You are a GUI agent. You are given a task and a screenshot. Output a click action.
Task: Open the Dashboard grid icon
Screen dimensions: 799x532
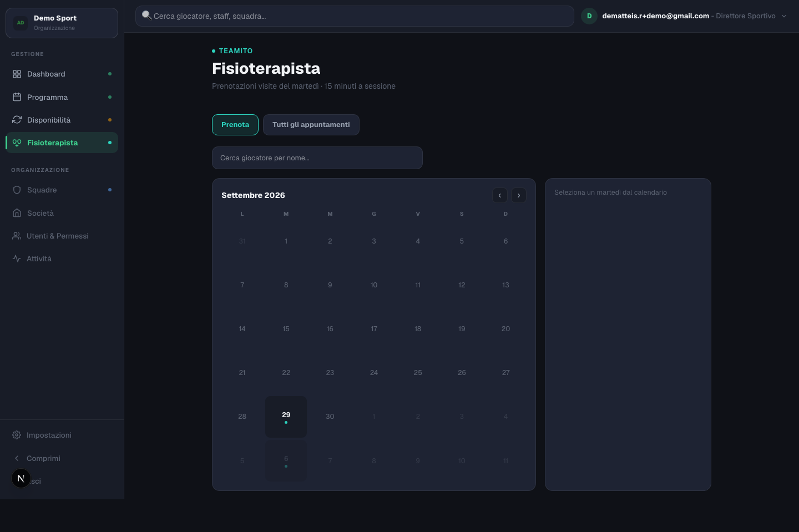(x=17, y=74)
